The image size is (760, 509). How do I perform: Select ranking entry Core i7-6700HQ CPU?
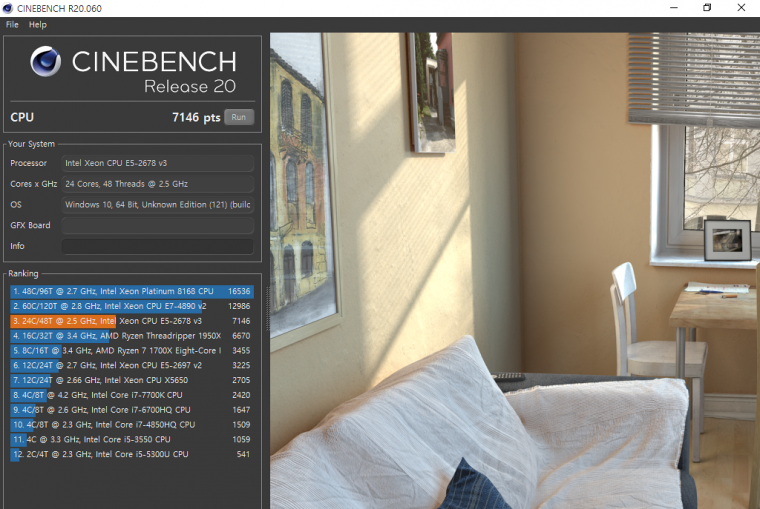131,410
